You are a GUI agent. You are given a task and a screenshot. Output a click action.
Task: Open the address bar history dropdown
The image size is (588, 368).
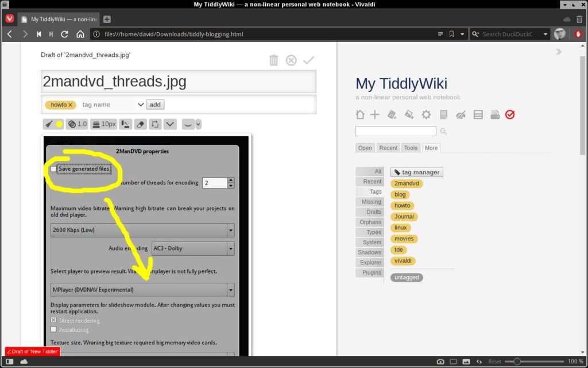pyautogui.click(x=462, y=34)
